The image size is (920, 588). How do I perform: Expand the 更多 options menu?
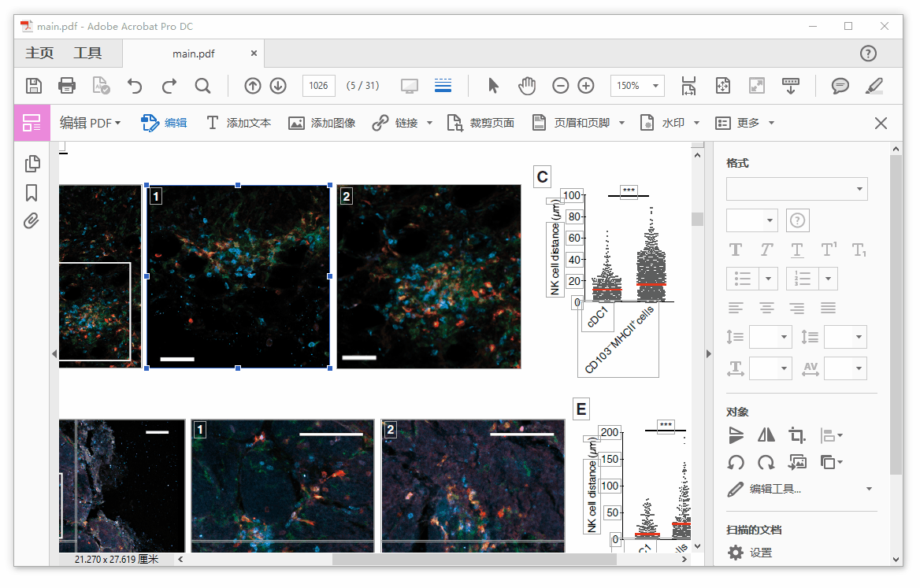[745, 123]
